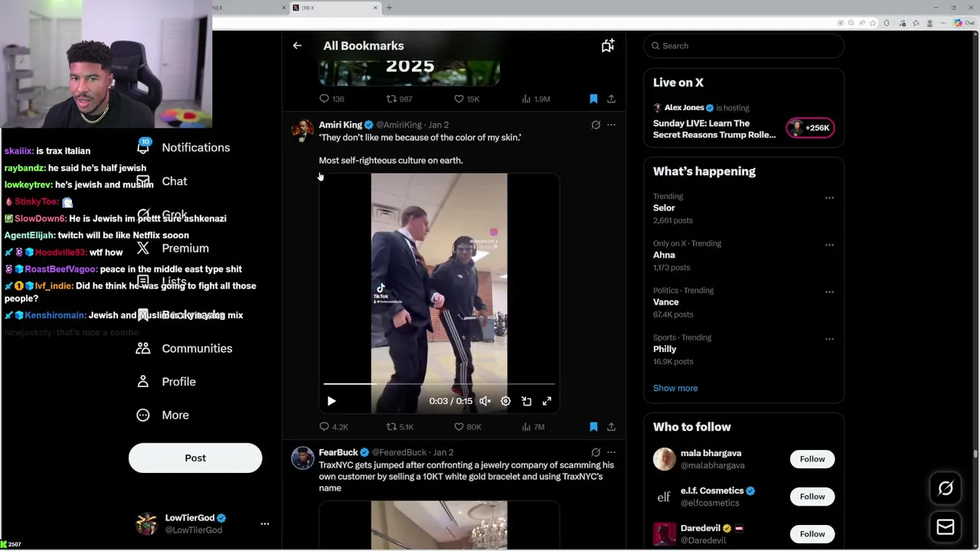Follow Daredevil
The image size is (980, 551).
(812, 534)
